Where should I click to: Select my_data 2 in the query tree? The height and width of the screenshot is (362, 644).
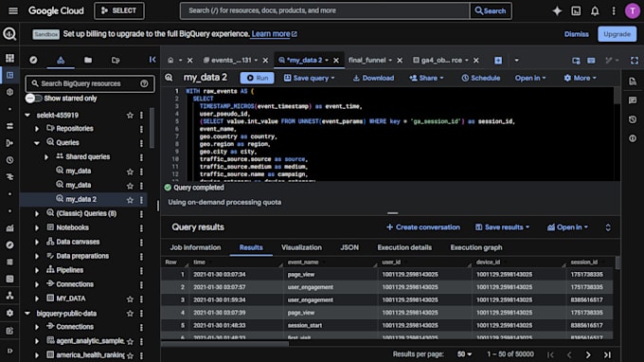click(80, 200)
